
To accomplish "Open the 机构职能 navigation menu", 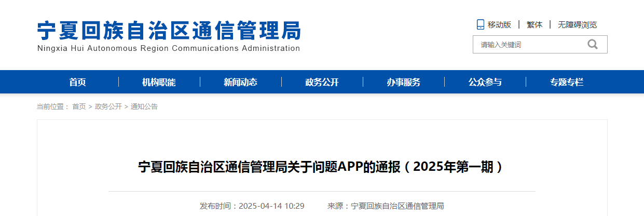I will click(x=159, y=82).
